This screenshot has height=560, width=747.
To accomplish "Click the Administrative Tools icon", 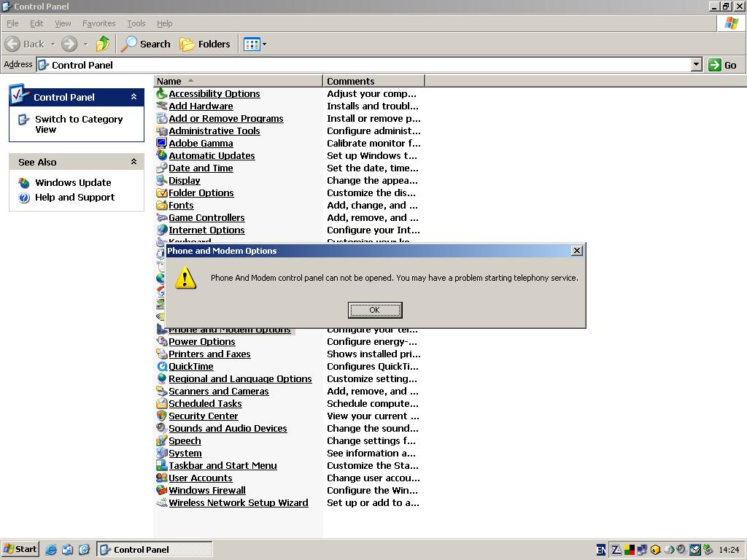I will tap(162, 131).
